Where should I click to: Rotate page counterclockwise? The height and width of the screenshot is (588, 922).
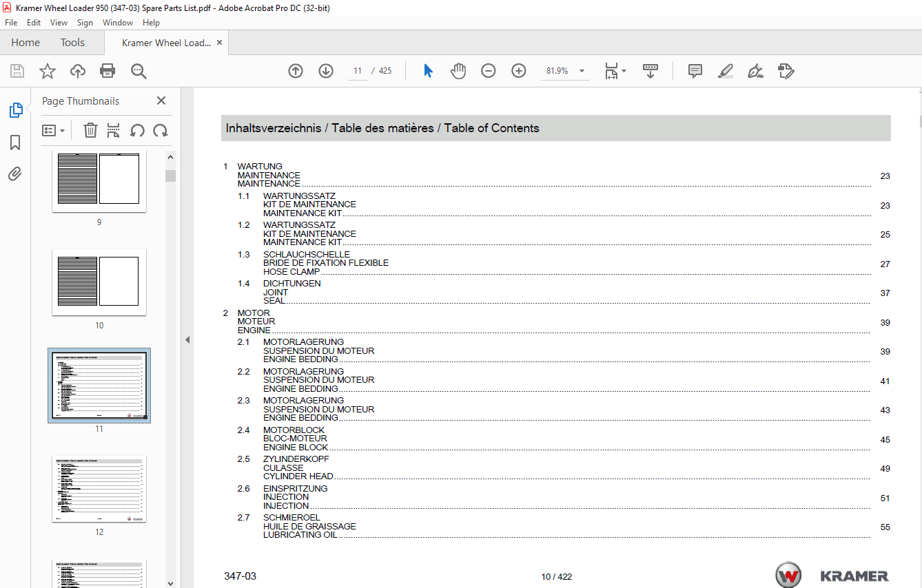click(x=137, y=130)
